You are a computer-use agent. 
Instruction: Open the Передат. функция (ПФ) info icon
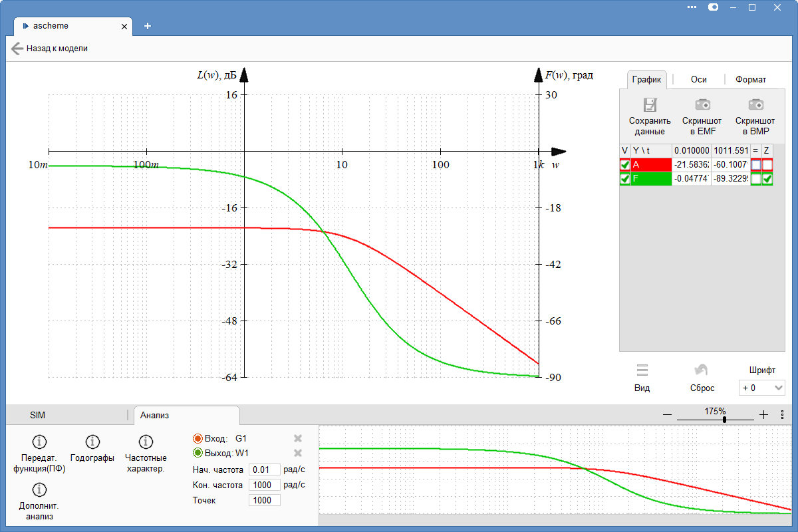pos(39,442)
